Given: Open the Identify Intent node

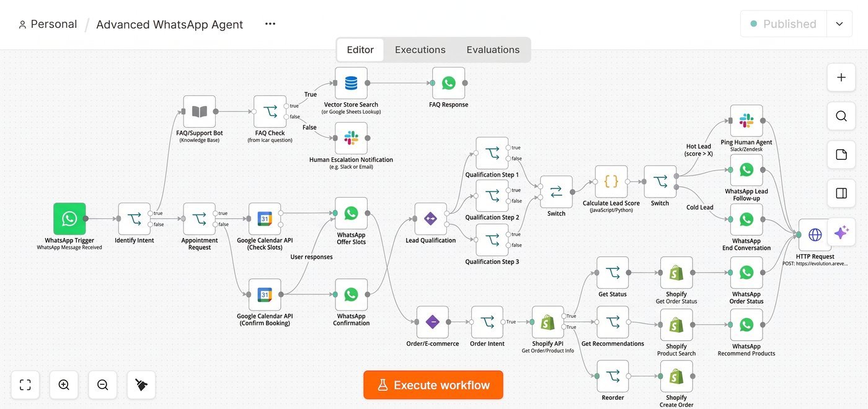Looking at the screenshot, I should tap(135, 219).
